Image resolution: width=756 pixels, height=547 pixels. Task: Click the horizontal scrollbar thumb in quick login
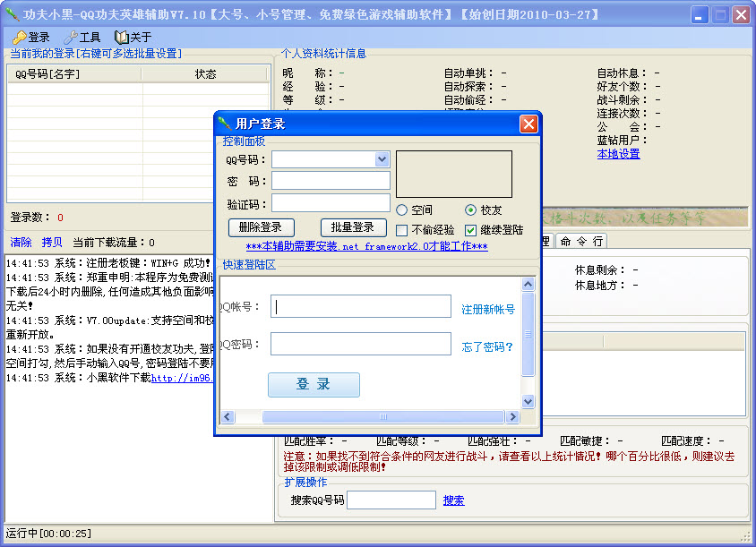point(382,416)
